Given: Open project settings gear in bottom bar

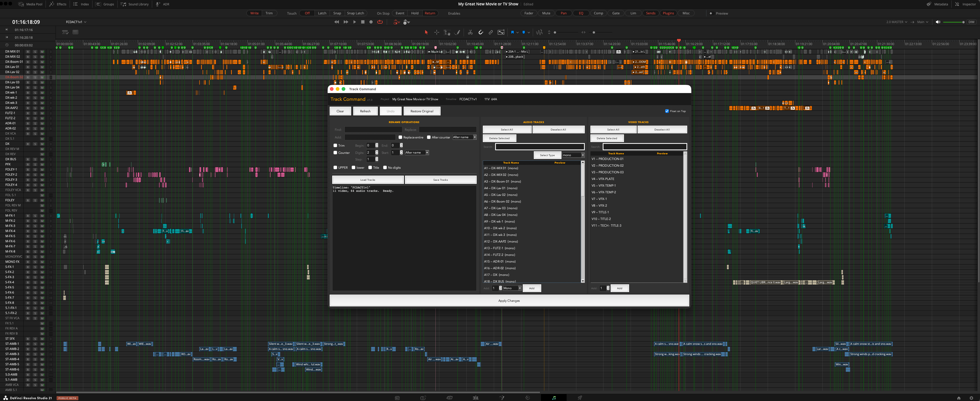Looking at the screenshot, I should (971, 398).
